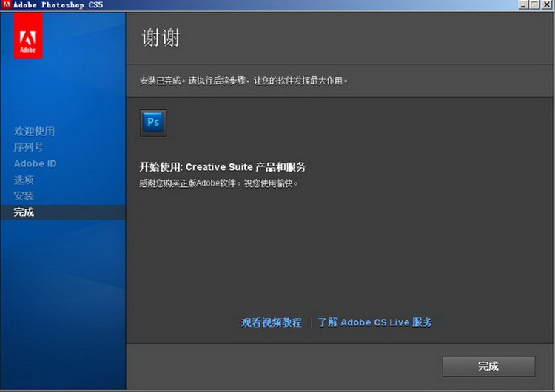The width and height of the screenshot is (555, 392).
Task: Select the Adobe ID step in the sidebar
Action: [x=35, y=163]
